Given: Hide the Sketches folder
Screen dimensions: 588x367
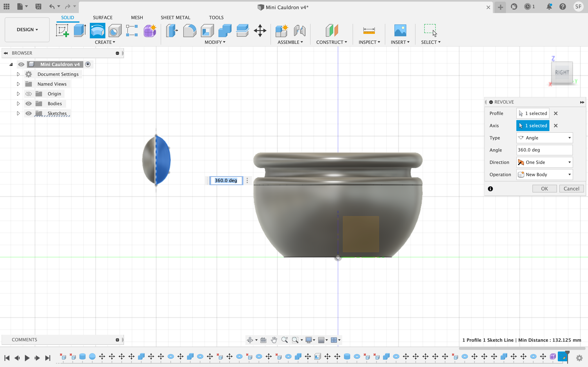Looking at the screenshot, I should click(28, 113).
